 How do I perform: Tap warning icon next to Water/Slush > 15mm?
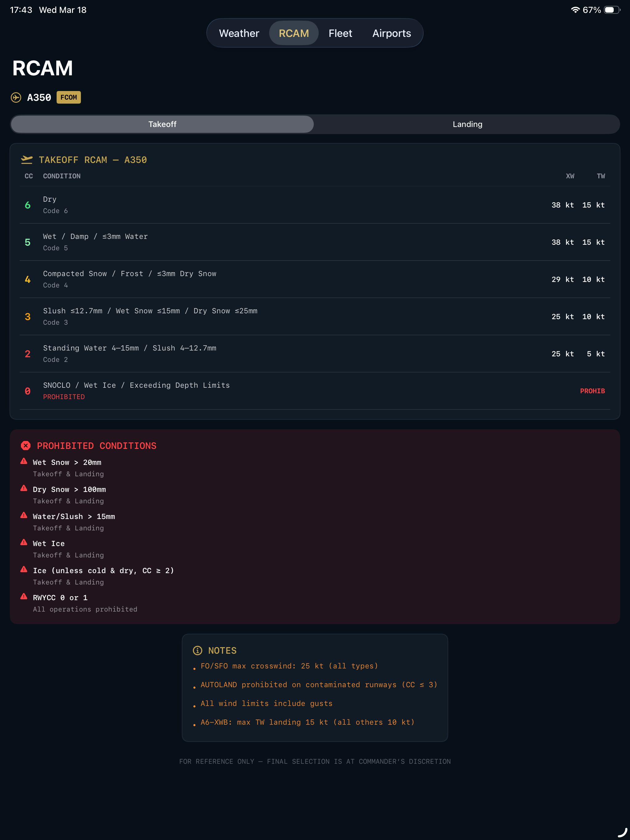point(24,515)
